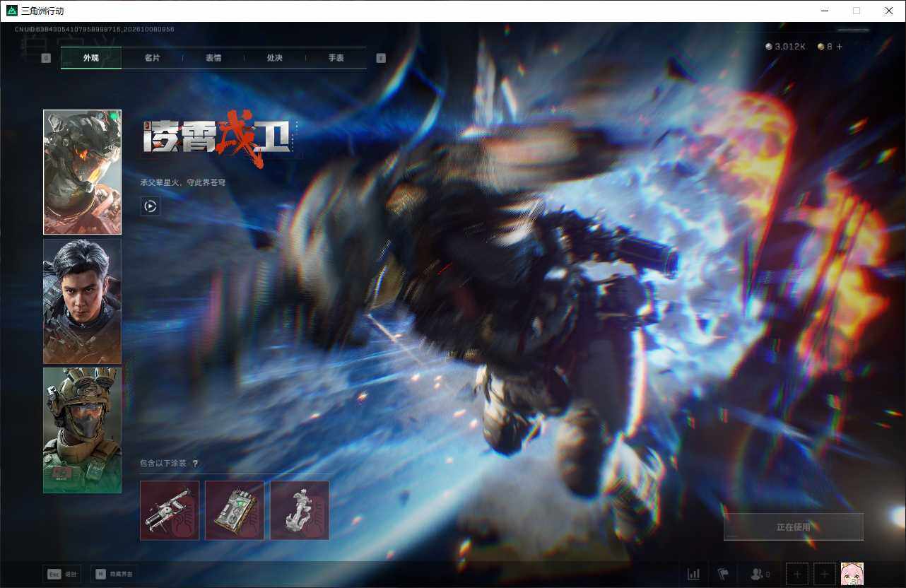
Task: Select the 表情 tab
Action: tap(213, 58)
